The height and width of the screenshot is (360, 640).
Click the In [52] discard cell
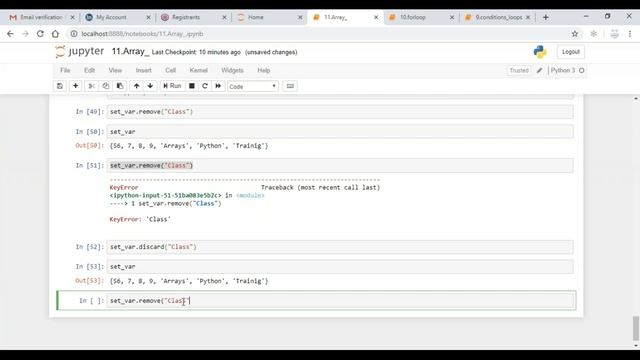tap(340, 247)
